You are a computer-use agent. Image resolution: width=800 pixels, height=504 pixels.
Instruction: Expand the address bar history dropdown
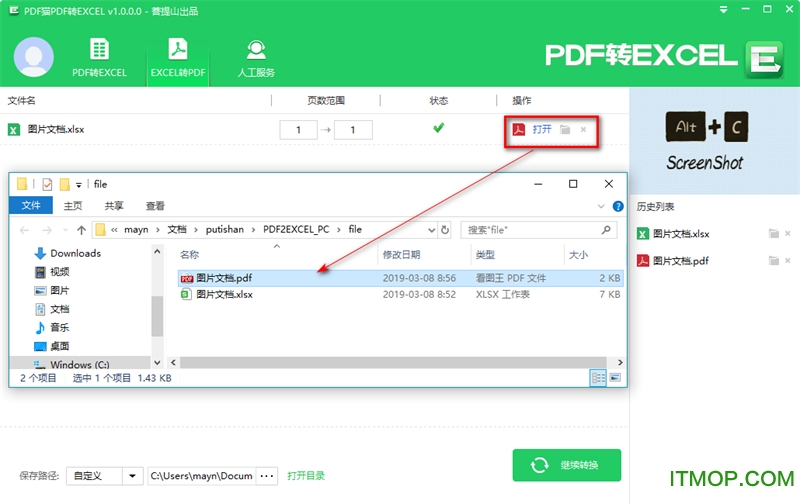point(432,230)
